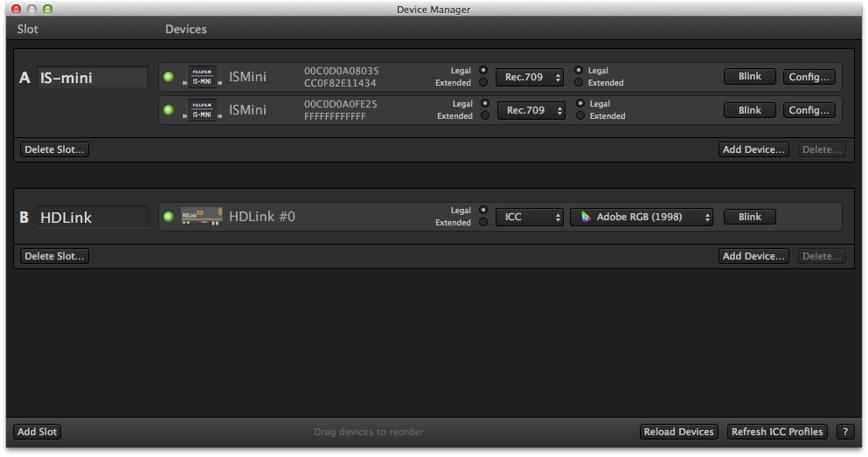
Task: Click the ISMini device icon for 00C0D0A08035
Action: [202, 77]
